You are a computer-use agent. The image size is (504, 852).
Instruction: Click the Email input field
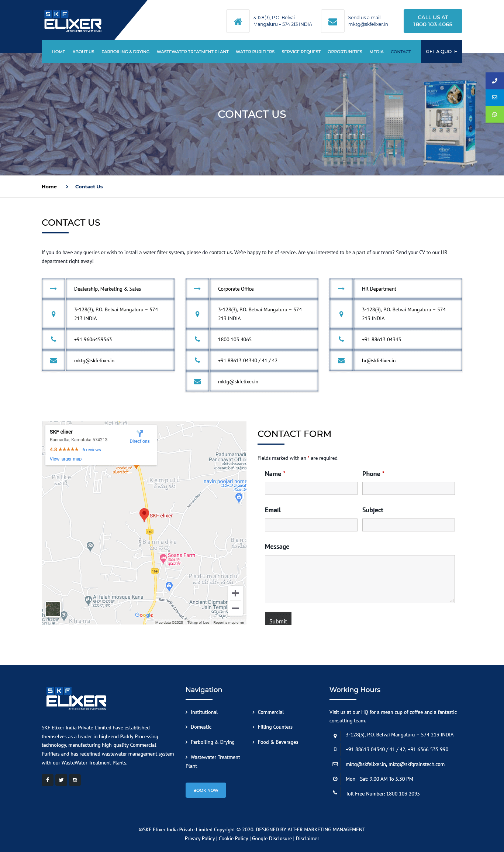311,525
